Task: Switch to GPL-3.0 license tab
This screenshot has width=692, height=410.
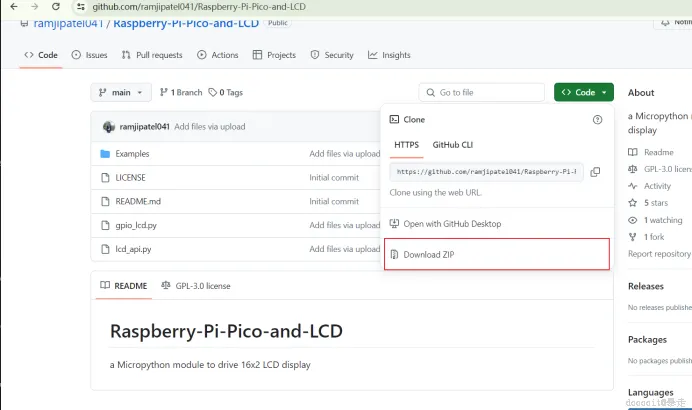Action: [x=196, y=286]
